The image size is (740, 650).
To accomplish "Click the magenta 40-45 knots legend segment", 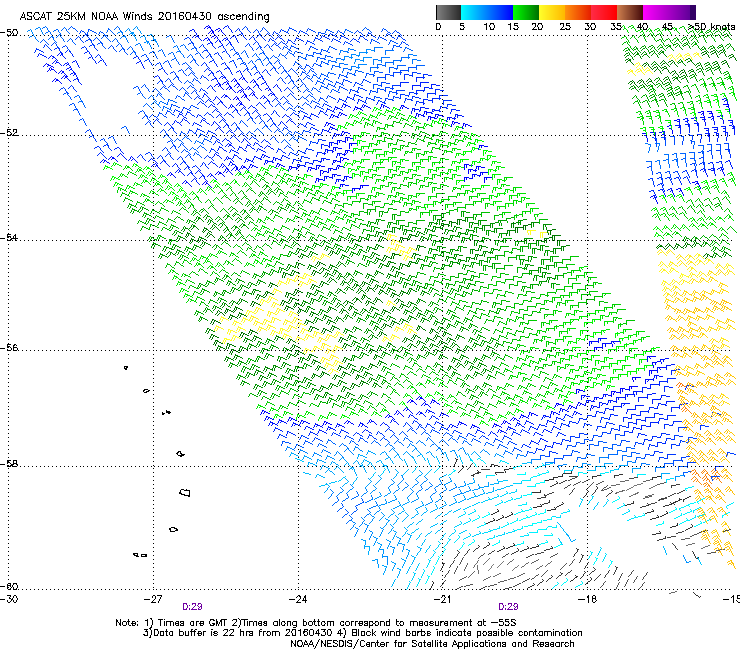I will click(656, 12).
